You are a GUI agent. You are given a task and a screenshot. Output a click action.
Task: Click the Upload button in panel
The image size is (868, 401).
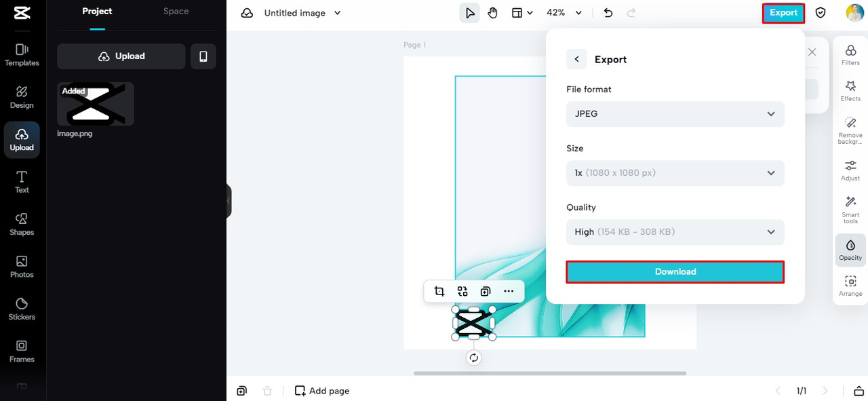[121, 56]
